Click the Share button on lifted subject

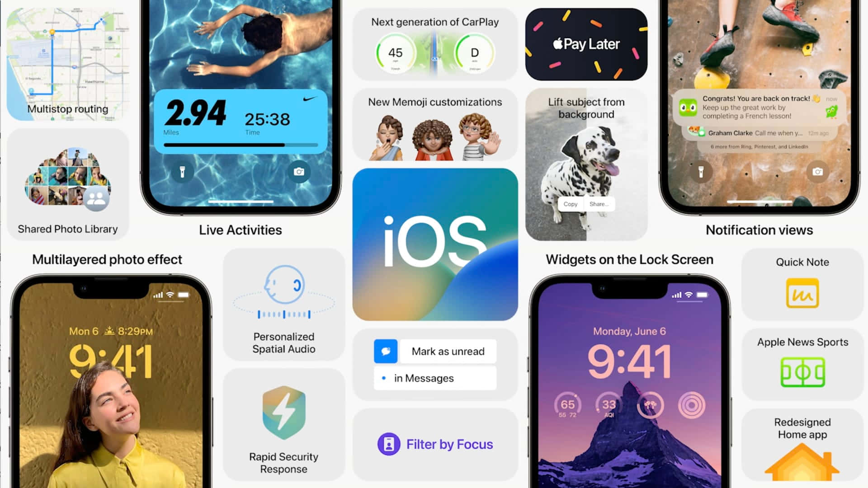[599, 203]
